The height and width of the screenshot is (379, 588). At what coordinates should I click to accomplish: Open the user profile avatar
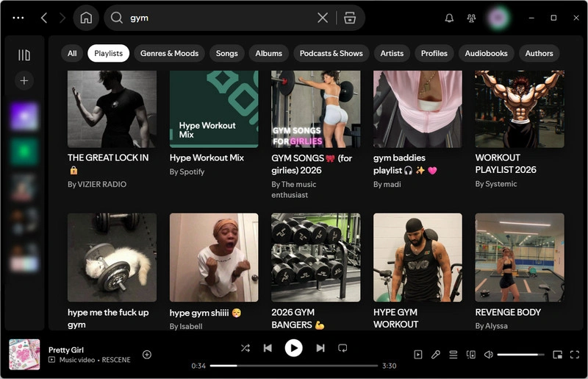[498, 18]
